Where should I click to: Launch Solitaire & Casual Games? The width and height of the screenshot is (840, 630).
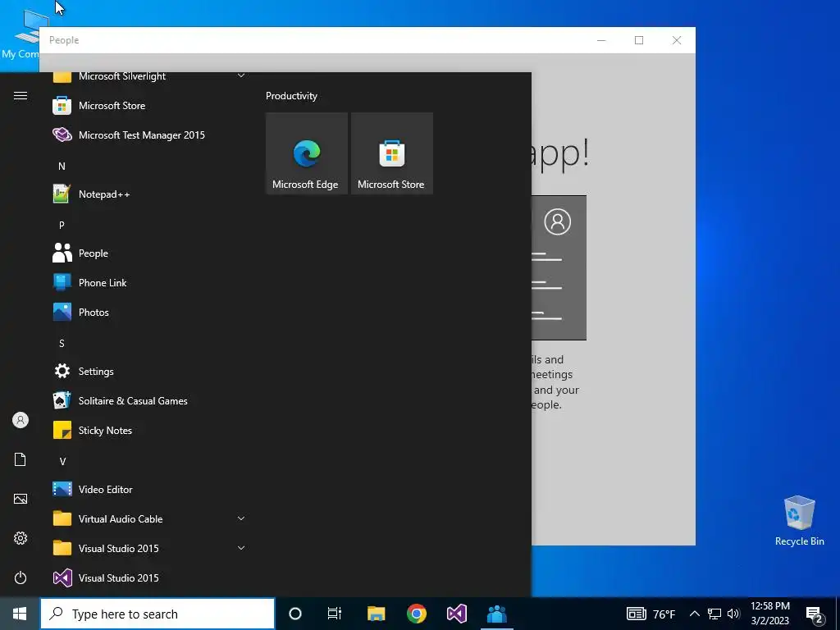tap(148, 400)
